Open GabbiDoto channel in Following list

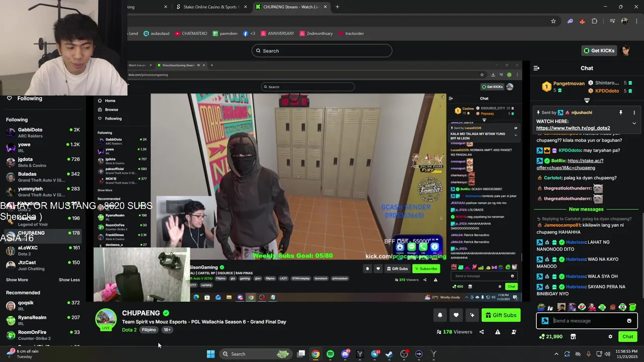click(43, 133)
